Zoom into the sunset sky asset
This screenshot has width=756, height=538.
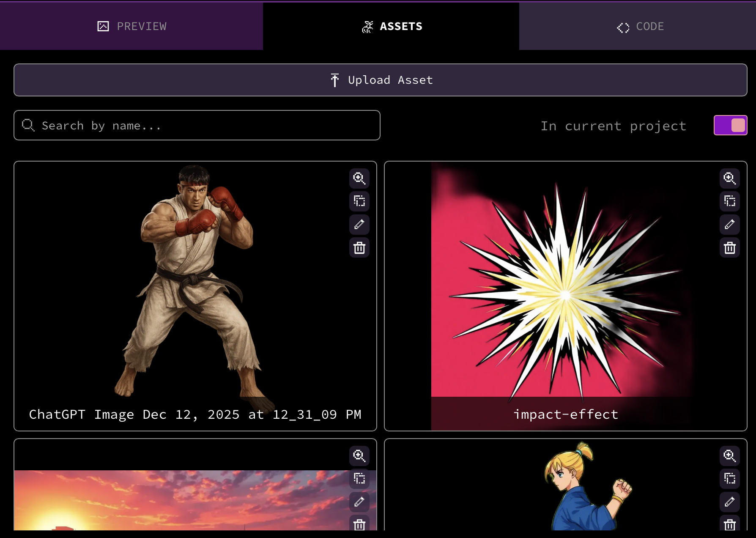(x=359, y=456)
